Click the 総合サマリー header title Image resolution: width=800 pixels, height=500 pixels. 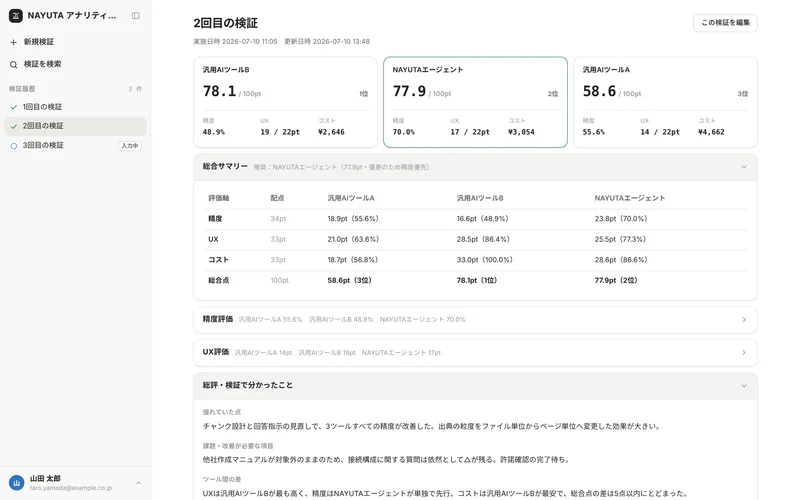(x=225, y=166)
